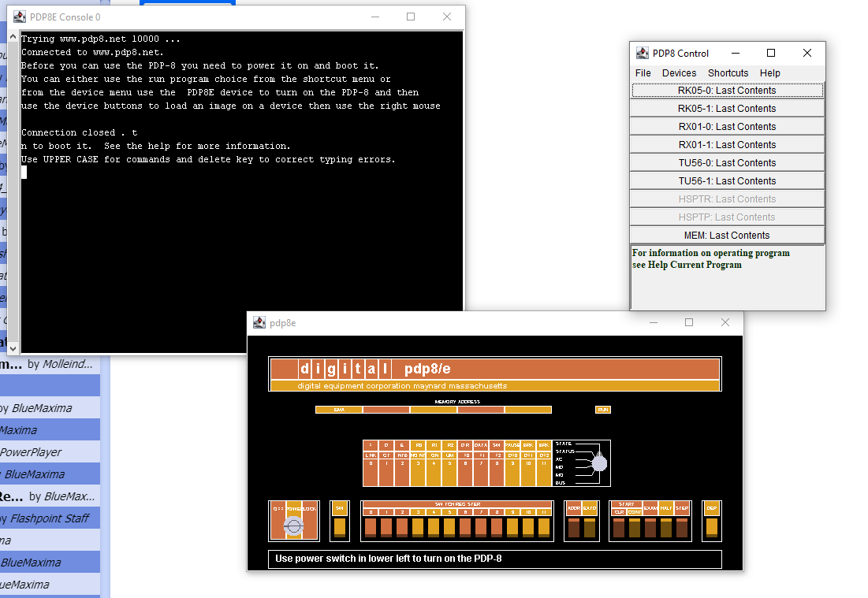Toggle switch register switch 9

(x=512, y=526)
